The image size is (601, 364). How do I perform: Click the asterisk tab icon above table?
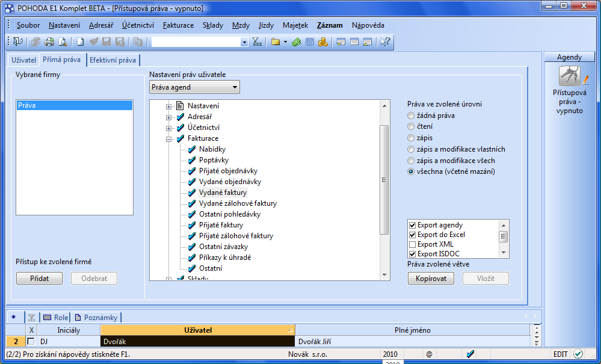point(14,317)
